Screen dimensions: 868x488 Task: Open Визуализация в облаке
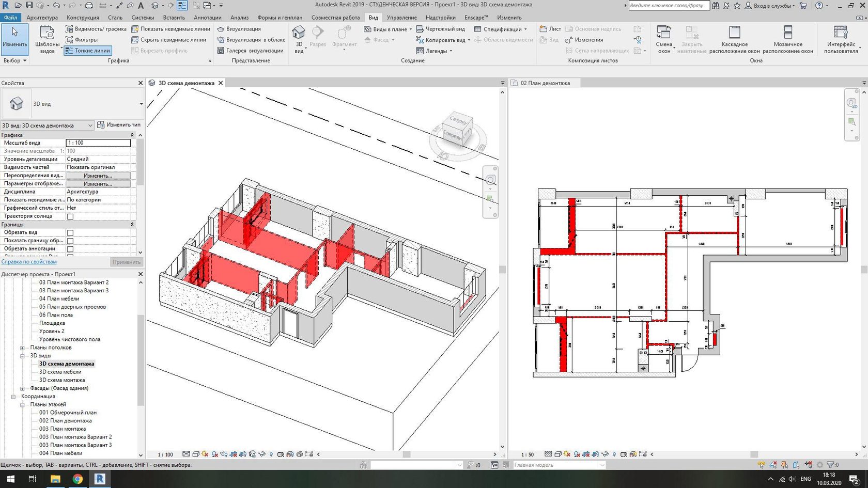click(x=251, y=40)
